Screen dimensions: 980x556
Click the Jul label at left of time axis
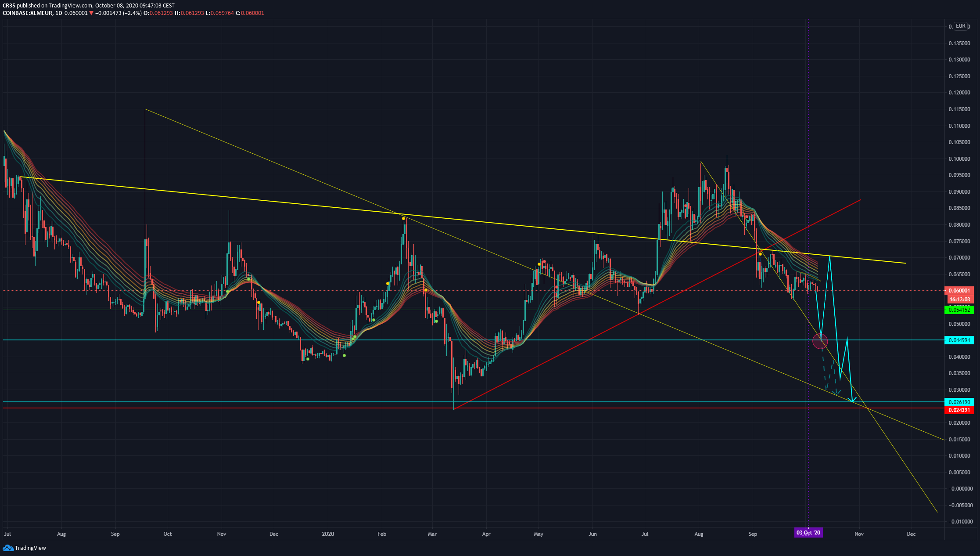(7, 534)
